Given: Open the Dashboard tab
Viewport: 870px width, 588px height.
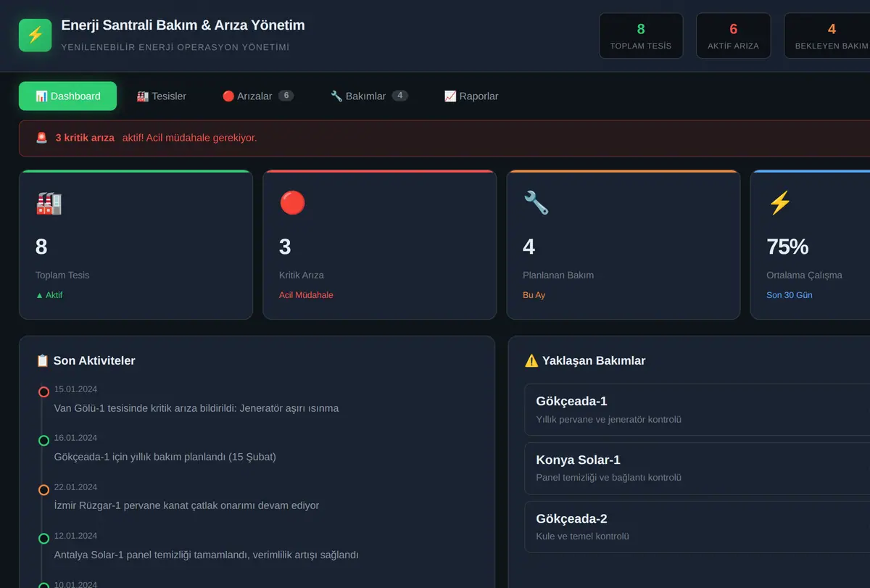Looking at the screenshot, I should point(67,96).
